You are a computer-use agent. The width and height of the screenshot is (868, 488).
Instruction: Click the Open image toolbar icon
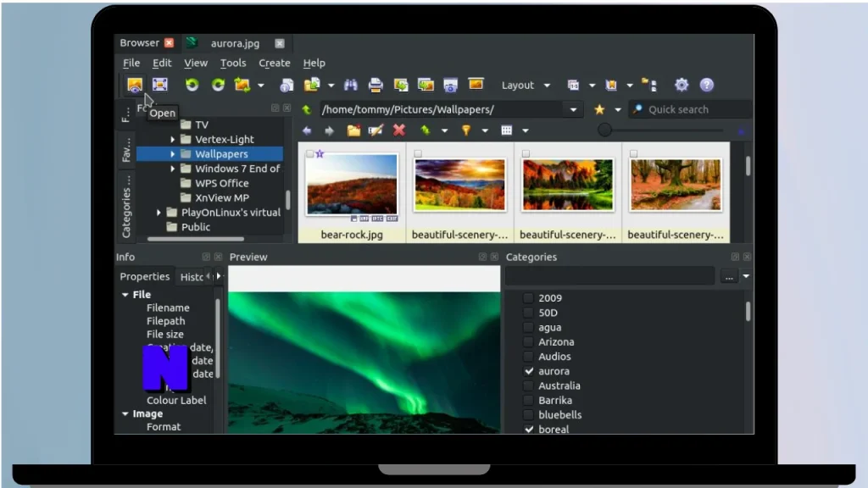[135, 85]
